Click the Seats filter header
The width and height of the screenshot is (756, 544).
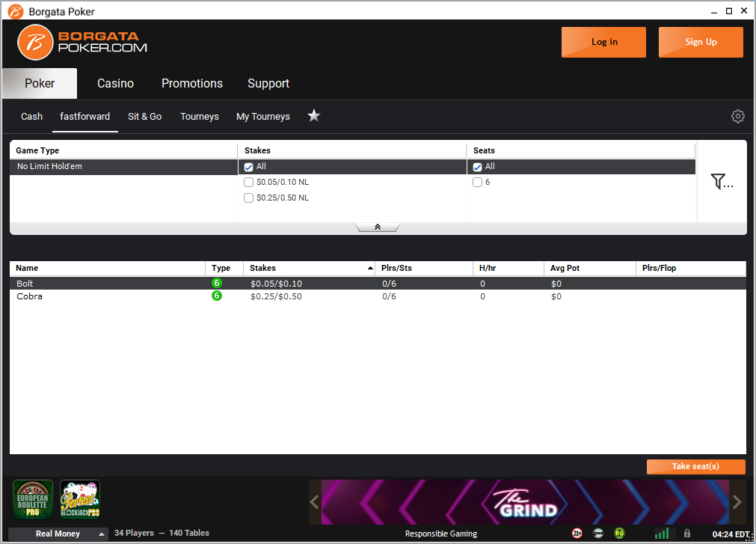[581, 150]
